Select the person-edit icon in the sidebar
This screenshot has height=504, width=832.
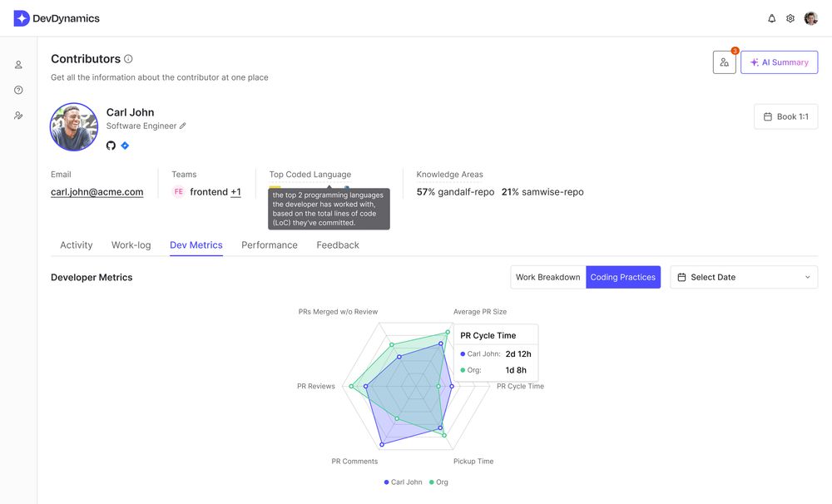18,116
